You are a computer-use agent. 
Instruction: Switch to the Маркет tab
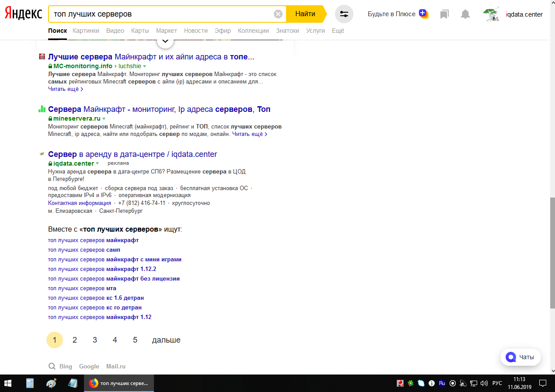point(167,31)
